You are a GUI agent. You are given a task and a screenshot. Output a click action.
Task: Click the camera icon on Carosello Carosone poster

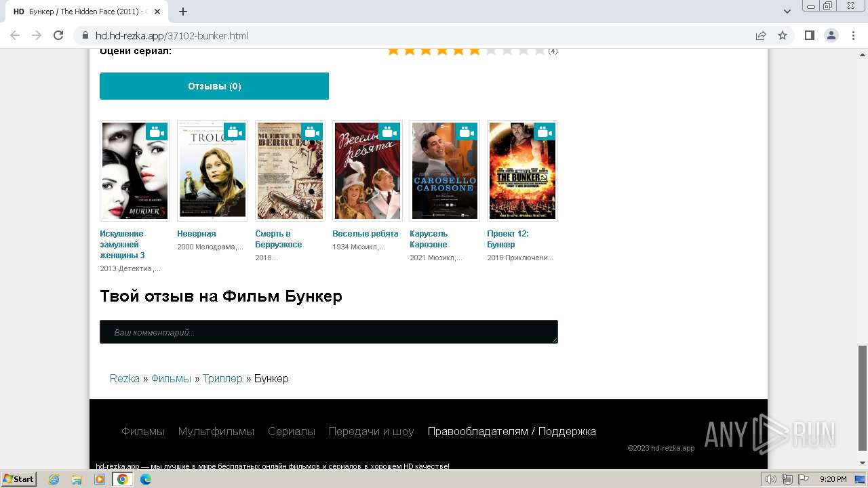click(467, 131)
